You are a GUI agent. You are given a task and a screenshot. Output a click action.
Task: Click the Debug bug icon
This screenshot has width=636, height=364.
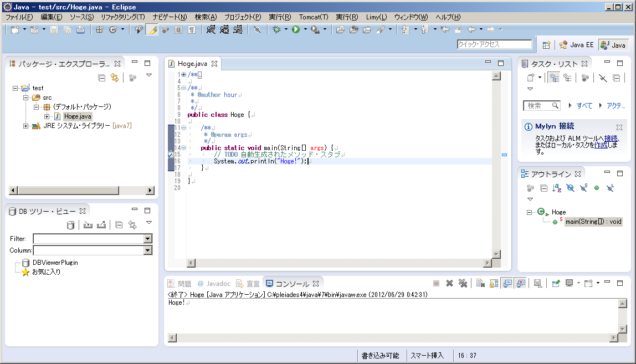(276, 29)
